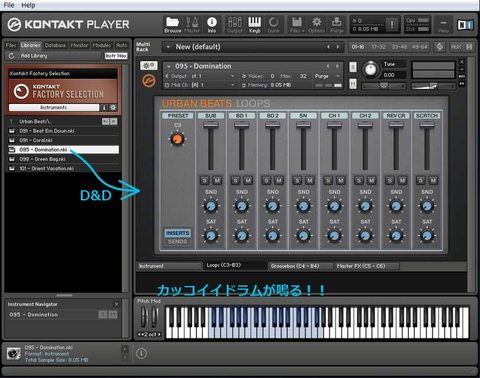
Task: Mute the SUB channel
Action: click(217, 180)
